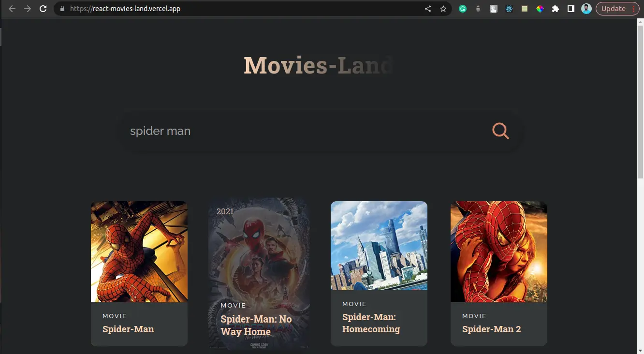Open the Spider-Man: Homecoming title link
The height and width of the screenshot is (354, 644).
tap(371, 323)
